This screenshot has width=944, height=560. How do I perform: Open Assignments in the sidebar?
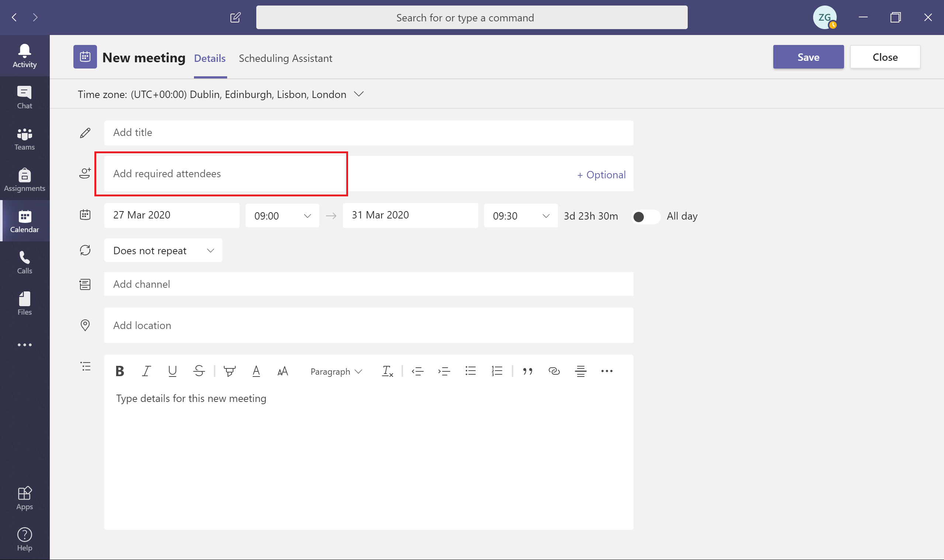tap(25, 180)
